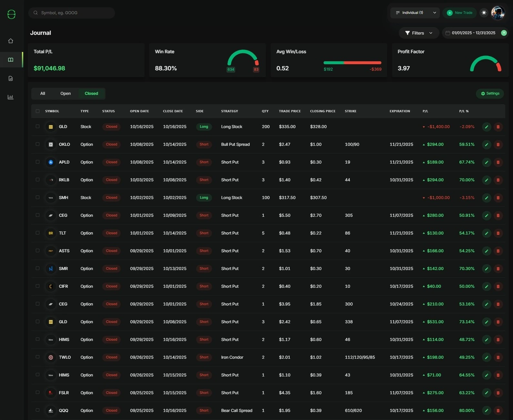The image size is (513, 420).
Task: Select the OKLO row checkbox
Action: [38, 144]
